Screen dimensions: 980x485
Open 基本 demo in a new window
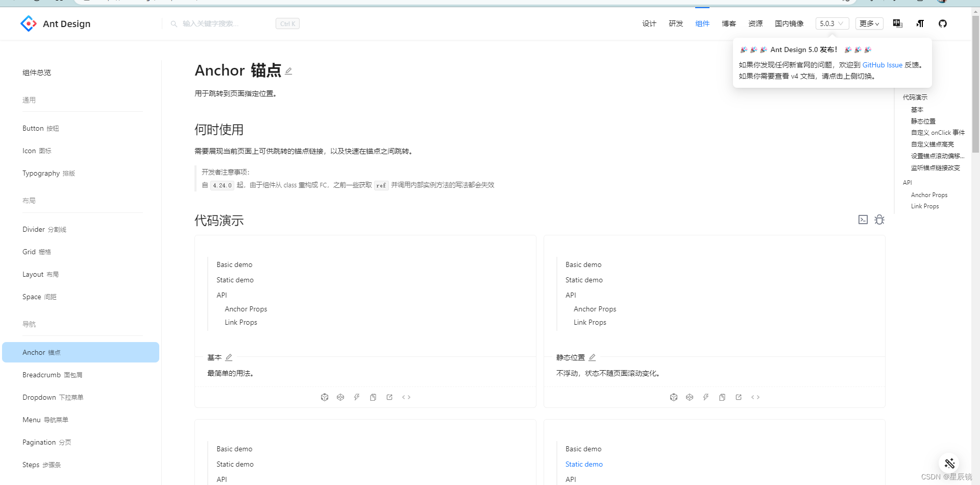click(389, 397)
